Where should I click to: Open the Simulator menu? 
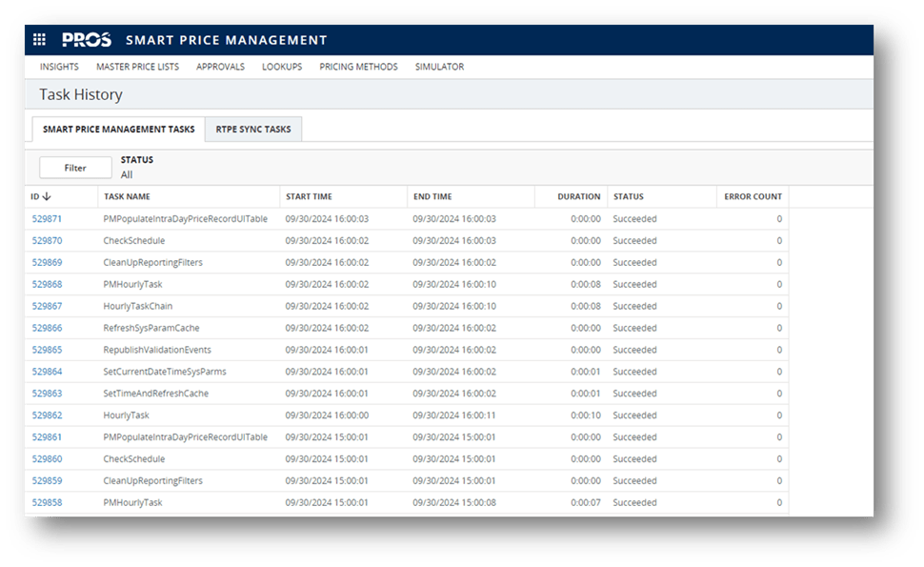pyautogui.click(x=439, y=67)
